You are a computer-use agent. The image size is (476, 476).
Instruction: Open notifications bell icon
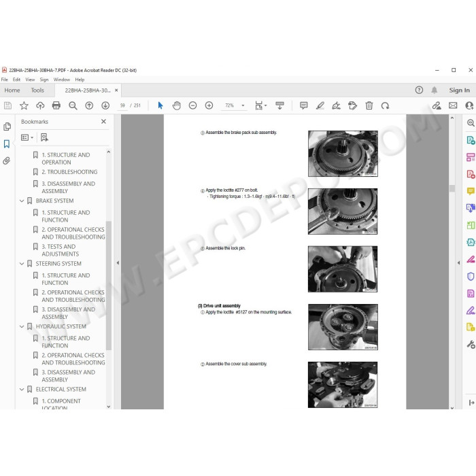(x=435, y=90)
